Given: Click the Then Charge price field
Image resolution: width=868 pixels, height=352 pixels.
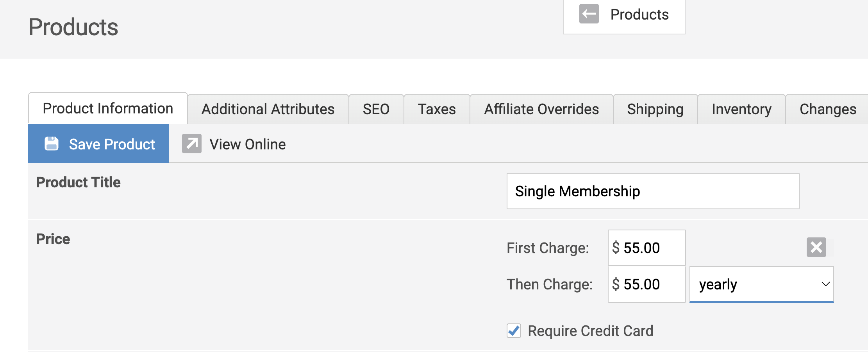Looking at the screenshot, I should pyautogui.click(x=647, y=284).
